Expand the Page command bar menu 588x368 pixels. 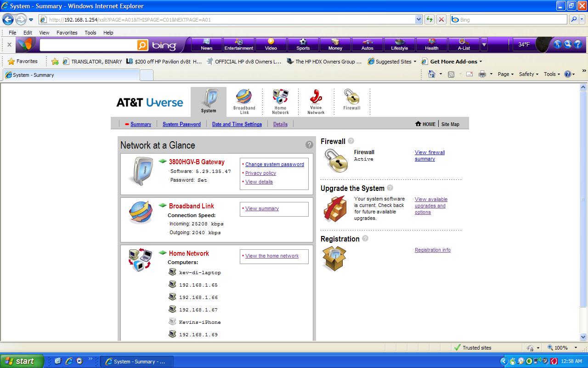pyautogui.click(x=506, y=74)
